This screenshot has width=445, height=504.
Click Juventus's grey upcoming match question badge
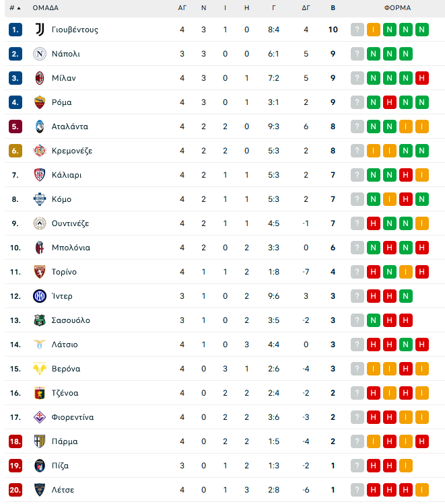tap(357, 30)
